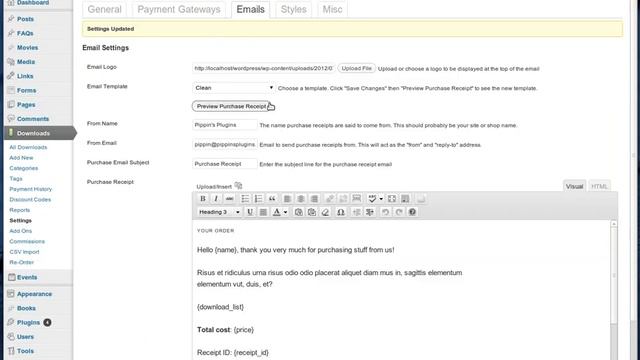
Task: Click Preview Purchase Receipt button
Action: [231, 106]
